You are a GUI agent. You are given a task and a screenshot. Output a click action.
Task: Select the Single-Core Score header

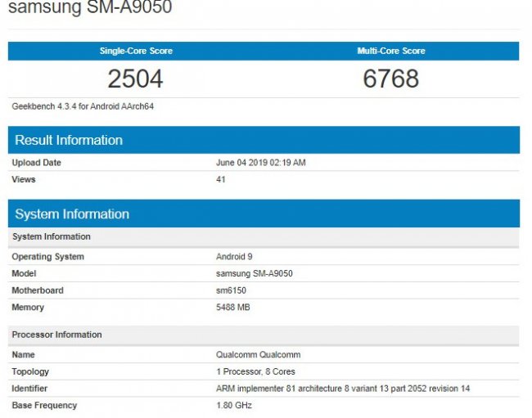tap(136, 51)
